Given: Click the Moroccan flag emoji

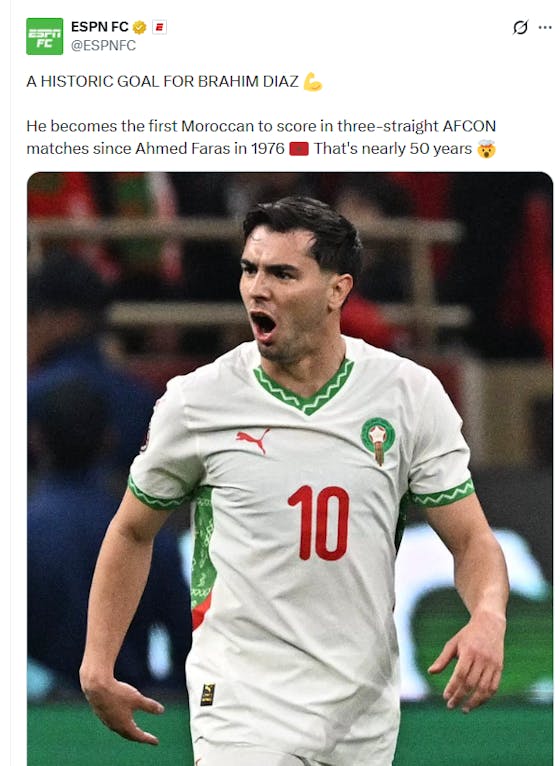Looking at the screenshot, I should (x=299, y=149).
